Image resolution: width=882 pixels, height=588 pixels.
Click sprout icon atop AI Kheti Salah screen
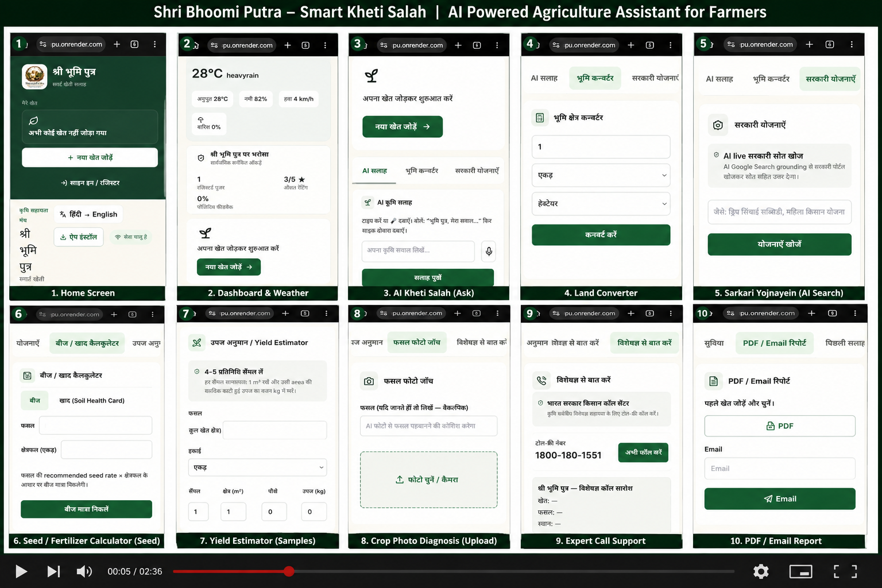(372, 76)
